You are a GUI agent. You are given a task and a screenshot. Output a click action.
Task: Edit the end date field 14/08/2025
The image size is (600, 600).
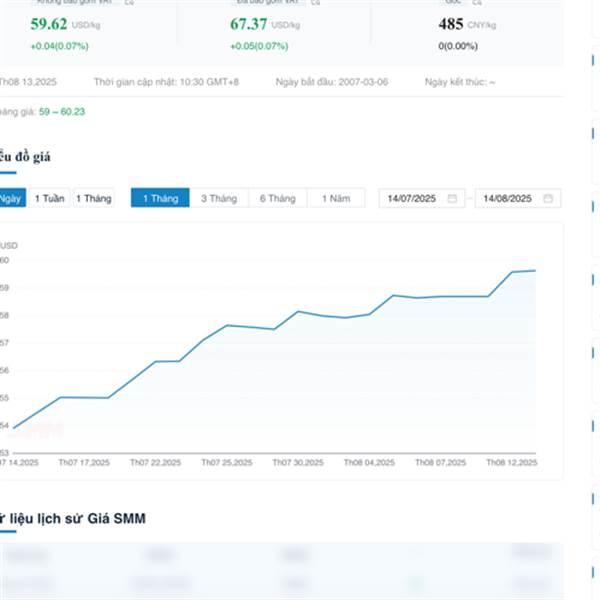(x=518, y=198)
